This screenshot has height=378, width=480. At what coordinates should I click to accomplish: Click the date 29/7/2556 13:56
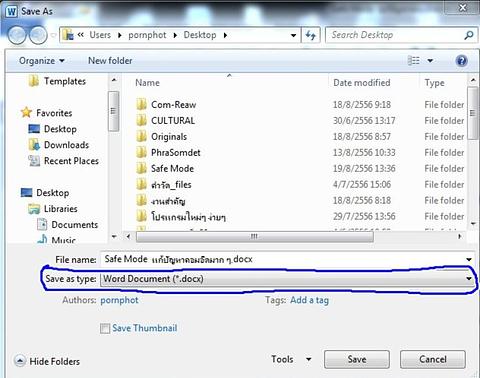point(364,216)
